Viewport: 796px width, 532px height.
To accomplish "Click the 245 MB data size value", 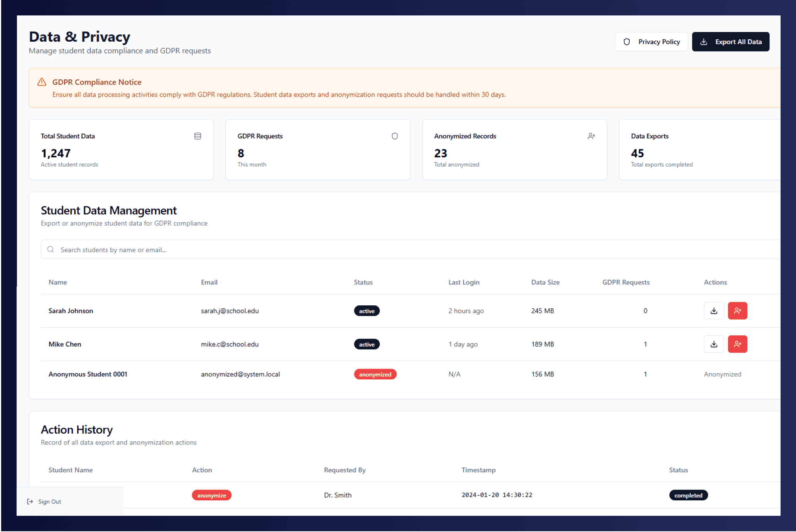I will coord(542,311).
